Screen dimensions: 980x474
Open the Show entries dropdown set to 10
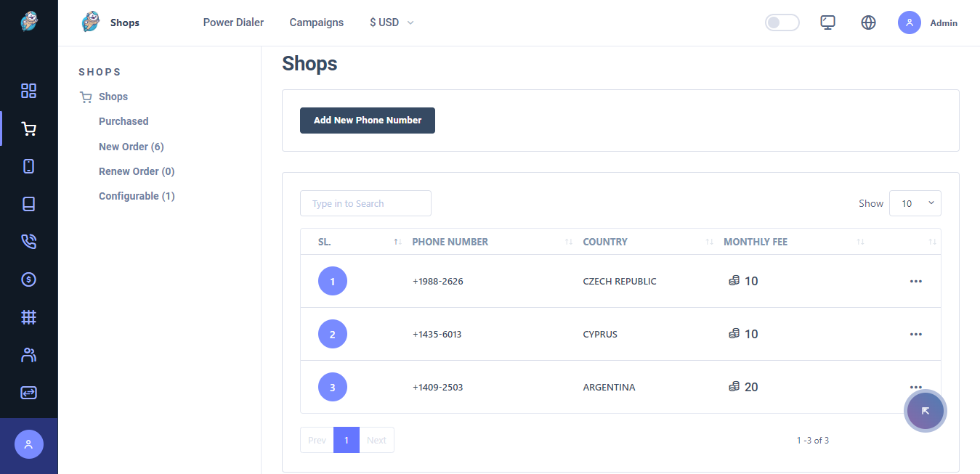pyautogui.click(x=915, y=203)
